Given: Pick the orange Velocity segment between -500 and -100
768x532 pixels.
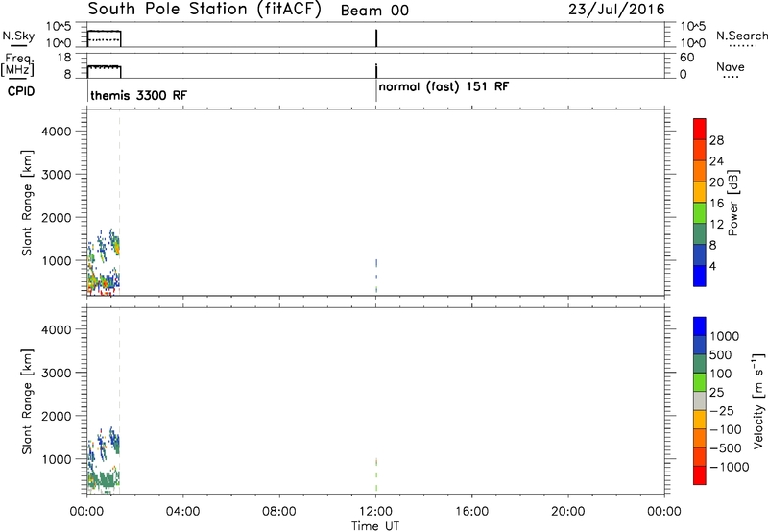Looking at the screenshot, I should click(x=700, y=438).
